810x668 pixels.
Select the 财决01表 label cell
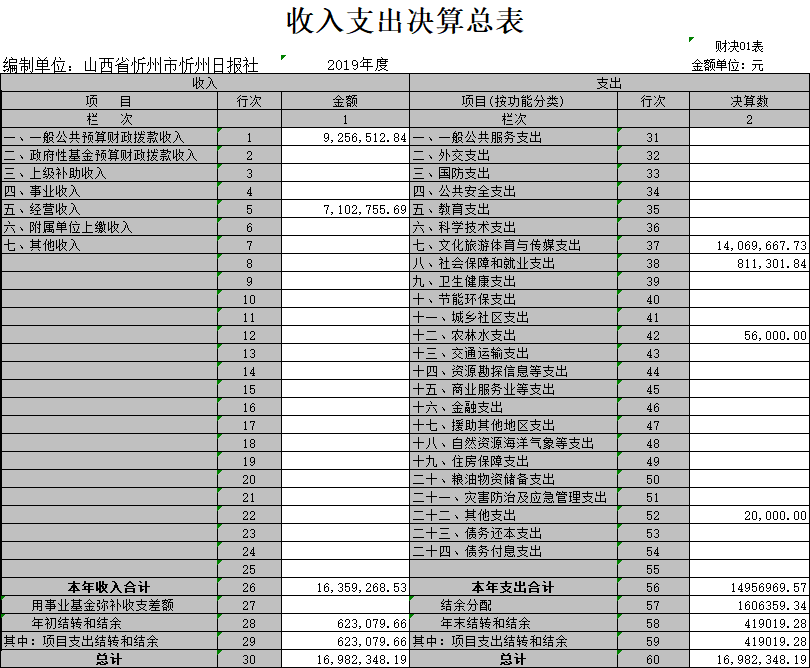(738, 46)
